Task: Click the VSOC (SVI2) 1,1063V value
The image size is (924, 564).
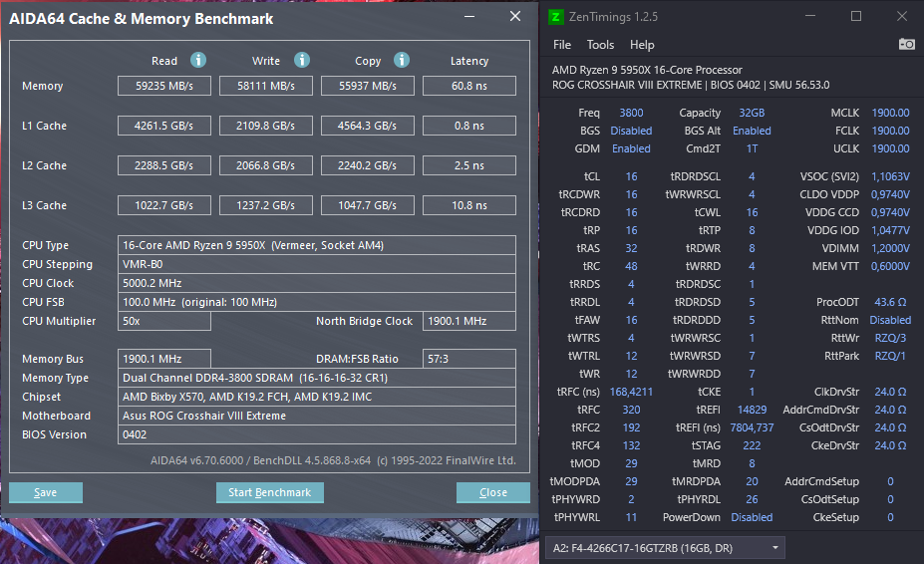Action: (x=890, y=176)
